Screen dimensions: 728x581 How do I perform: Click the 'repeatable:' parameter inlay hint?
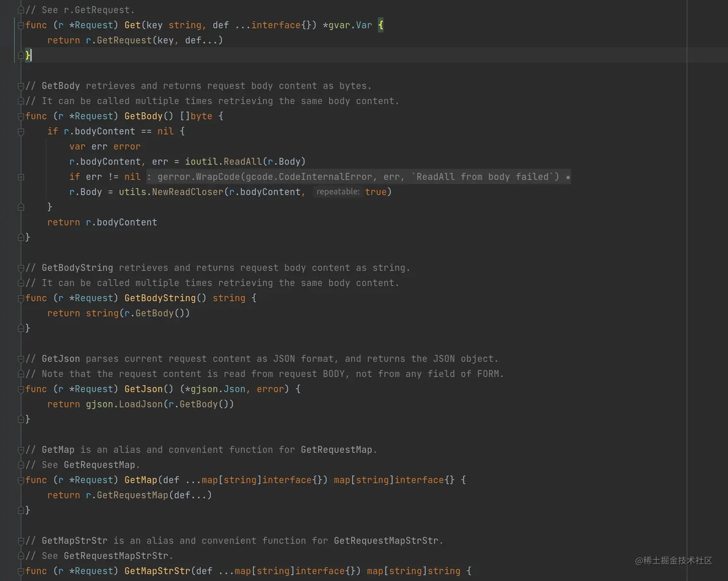[338, 192]
